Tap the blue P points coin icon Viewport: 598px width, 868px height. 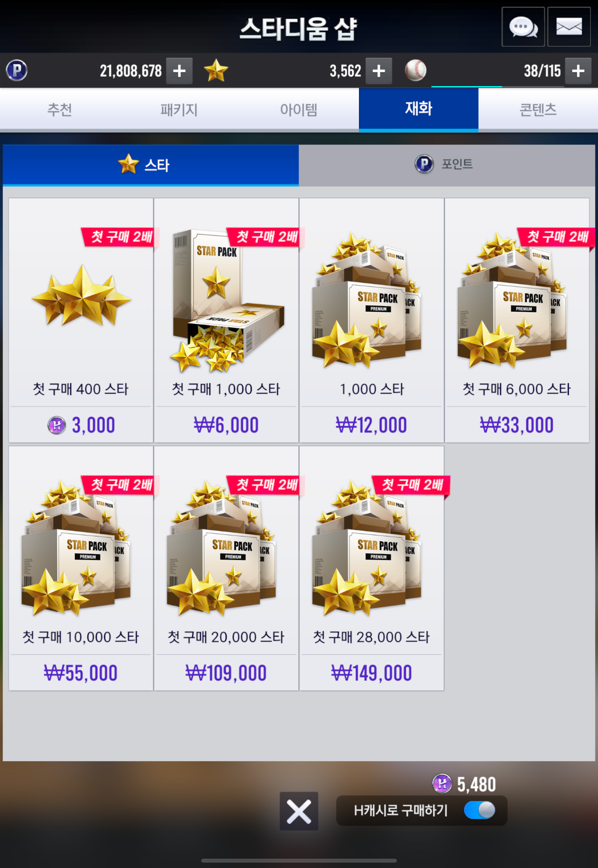[16, 70]
